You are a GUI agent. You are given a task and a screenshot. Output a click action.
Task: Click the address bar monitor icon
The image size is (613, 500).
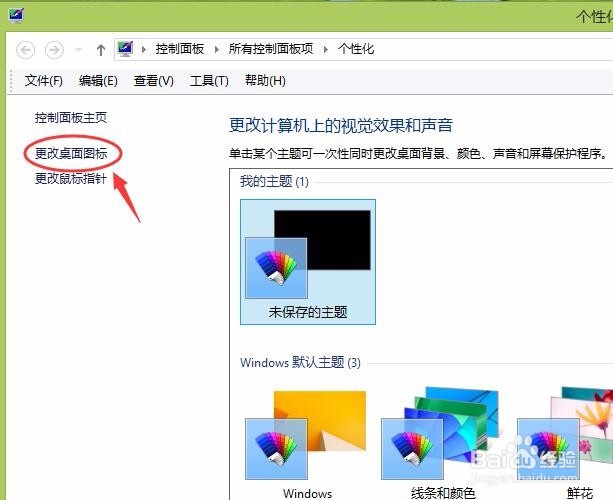[x=125, y=49]
